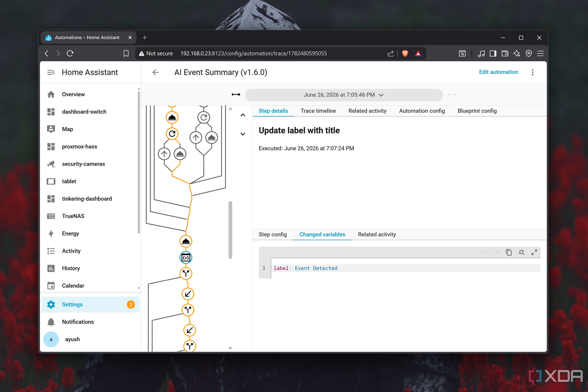Select the previous trace step

click(243, 115)
